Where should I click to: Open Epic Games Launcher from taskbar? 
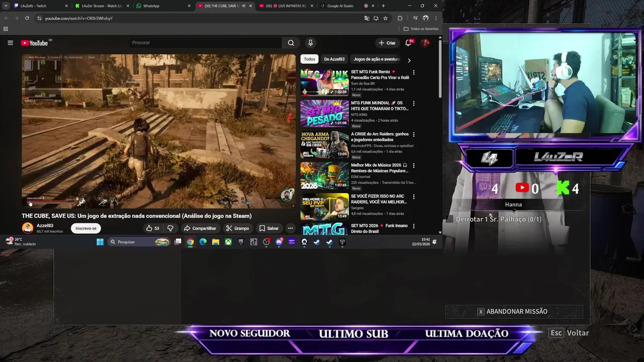coord(241,242)
